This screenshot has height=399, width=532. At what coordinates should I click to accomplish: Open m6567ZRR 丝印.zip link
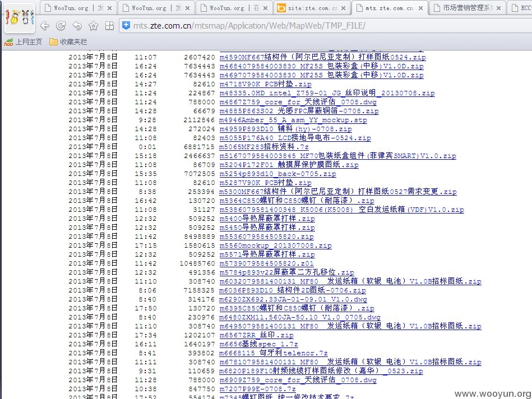(257, 335)
